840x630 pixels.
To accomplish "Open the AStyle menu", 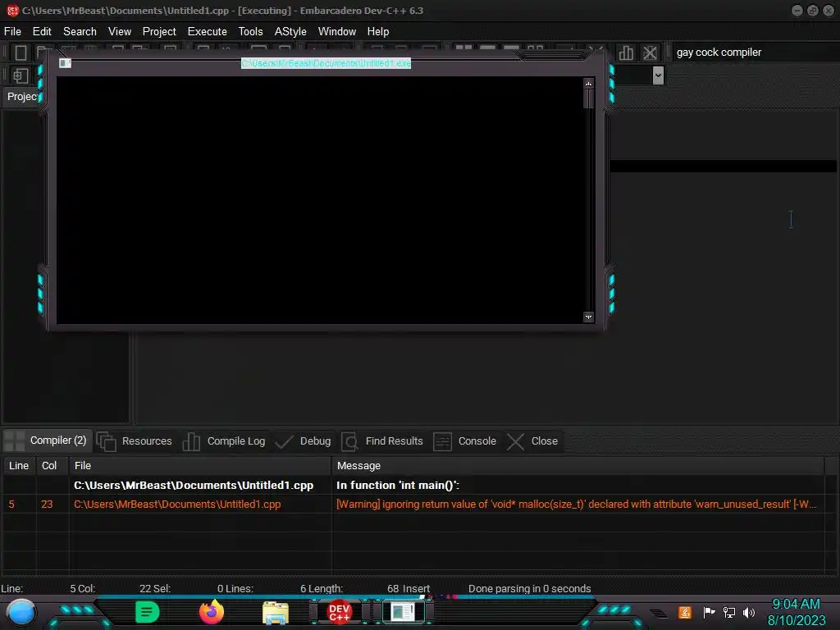I will point(290,32).
